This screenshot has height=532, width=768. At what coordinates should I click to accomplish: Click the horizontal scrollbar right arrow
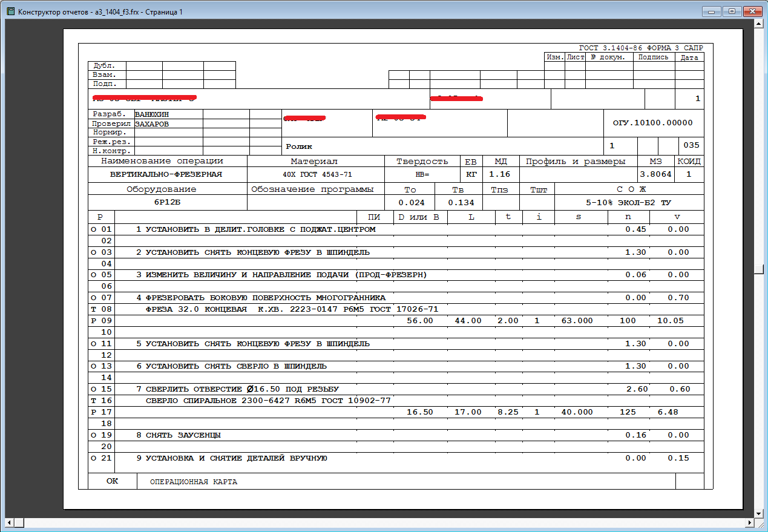click(750, 522)
